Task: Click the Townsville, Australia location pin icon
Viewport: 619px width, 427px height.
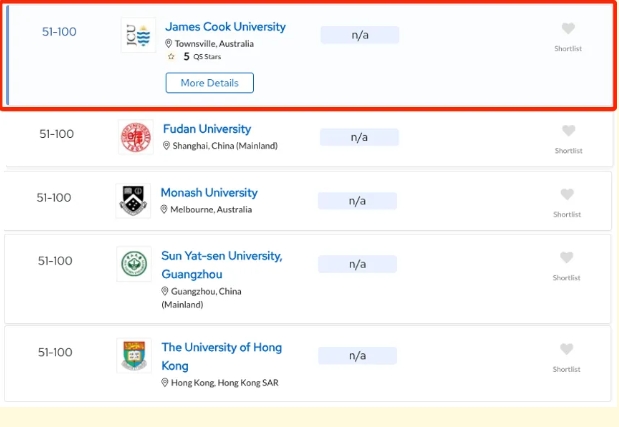Action: tap(168, 43)
